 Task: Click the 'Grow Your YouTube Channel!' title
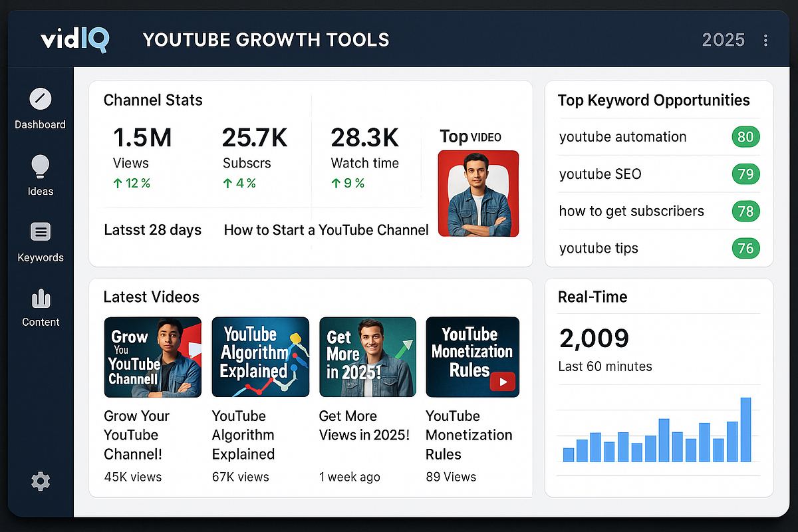[137, 435]
